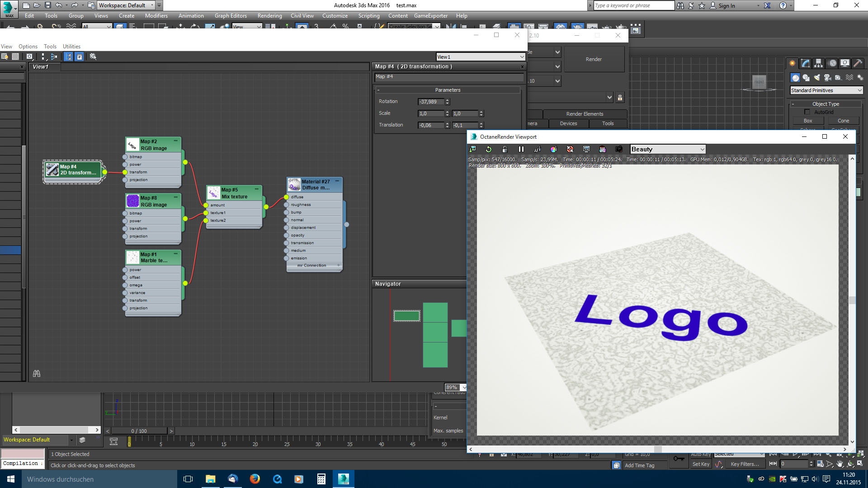Select the Lights category icon
The image size is (868, 488).
pos(817,78)
